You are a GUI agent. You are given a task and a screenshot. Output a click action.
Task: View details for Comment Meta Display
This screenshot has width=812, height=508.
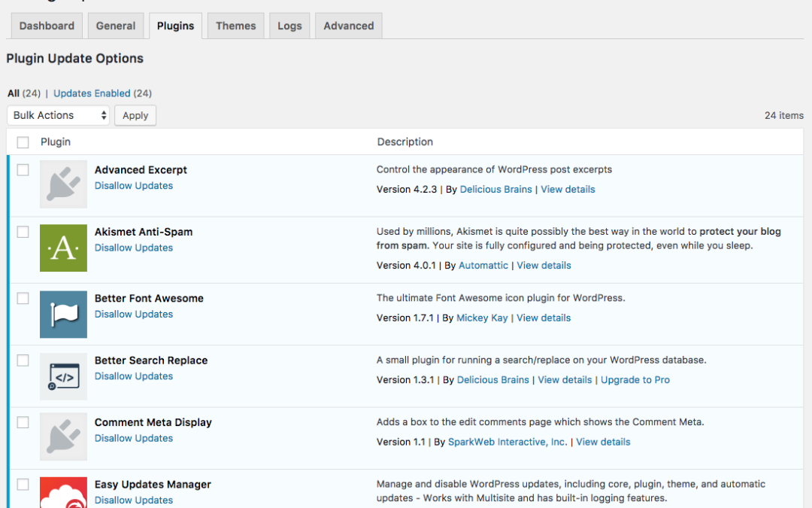click(x=603, y=443)
